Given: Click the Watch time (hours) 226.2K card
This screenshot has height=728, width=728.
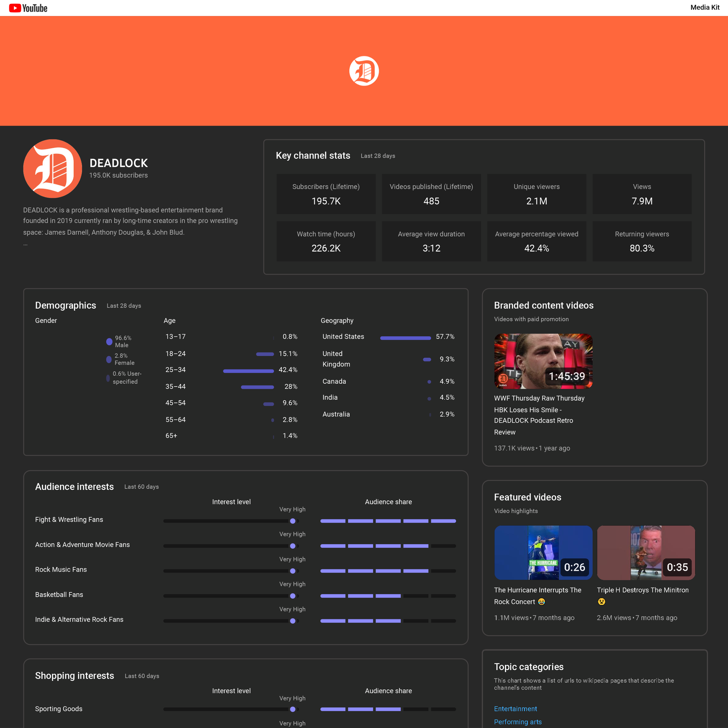Looking at the screenshot, I should coord(326,241).
